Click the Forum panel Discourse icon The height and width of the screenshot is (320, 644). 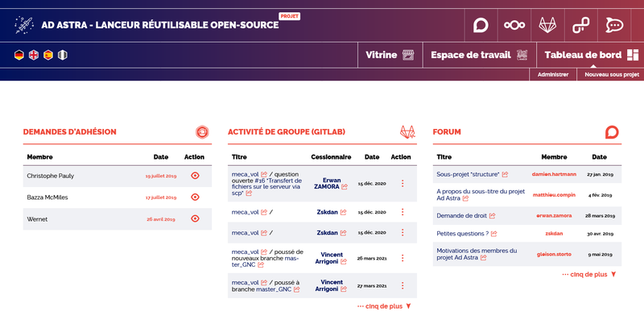click(x=612, y=132)
